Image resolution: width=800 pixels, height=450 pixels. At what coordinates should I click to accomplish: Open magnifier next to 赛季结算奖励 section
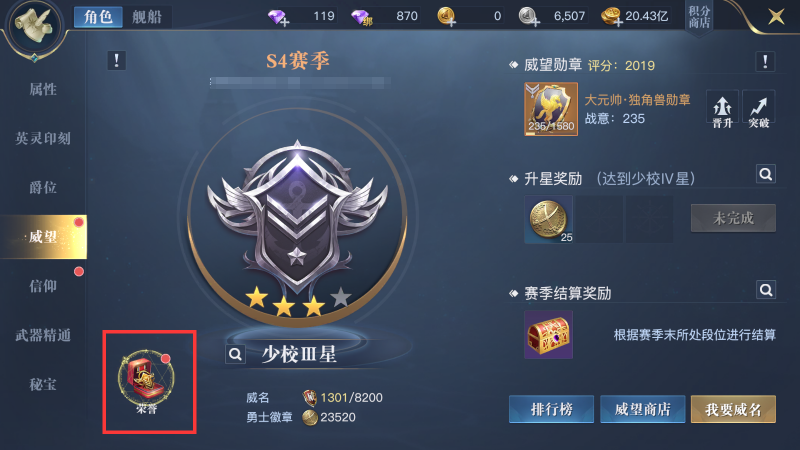point(766,290)
